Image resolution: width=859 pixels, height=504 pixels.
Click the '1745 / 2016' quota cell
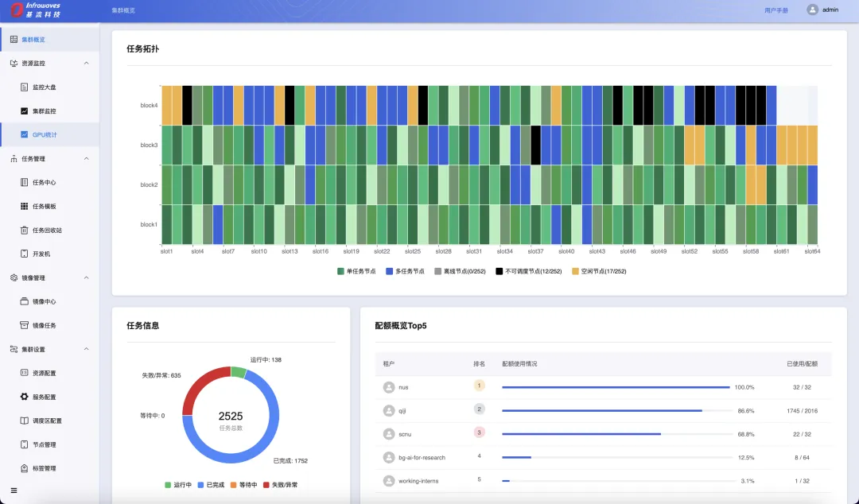pos(802,411)
